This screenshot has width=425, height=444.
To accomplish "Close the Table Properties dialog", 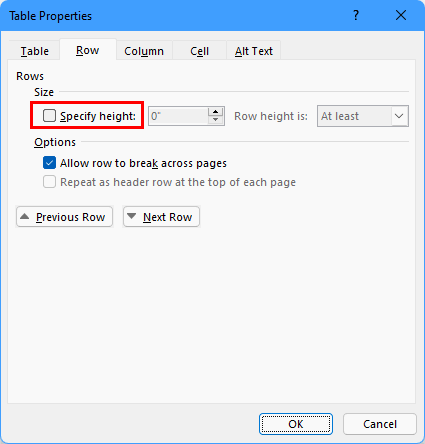I will (401, 15).
